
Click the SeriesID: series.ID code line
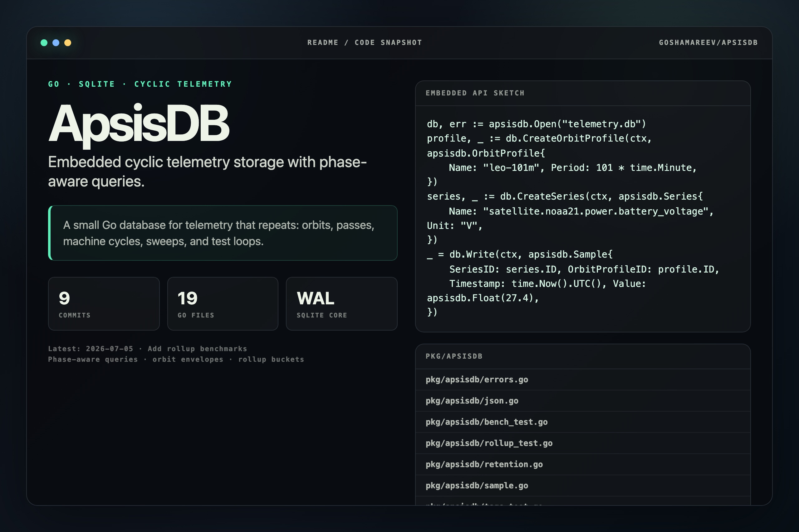(x=584, y=269)
